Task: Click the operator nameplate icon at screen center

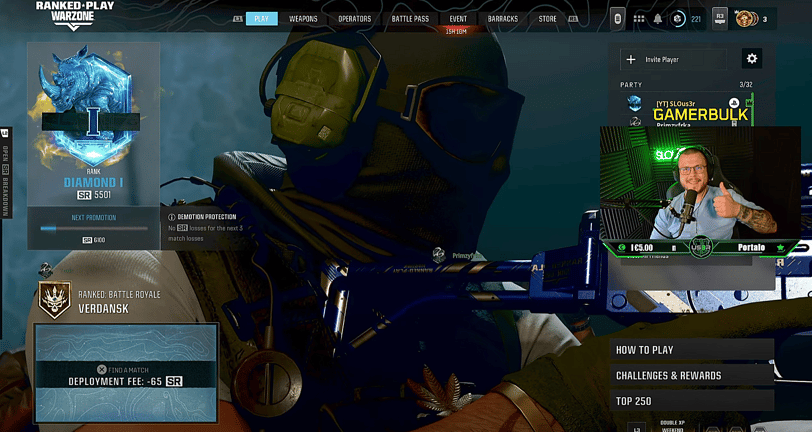Action: click(x=439, y=255)
